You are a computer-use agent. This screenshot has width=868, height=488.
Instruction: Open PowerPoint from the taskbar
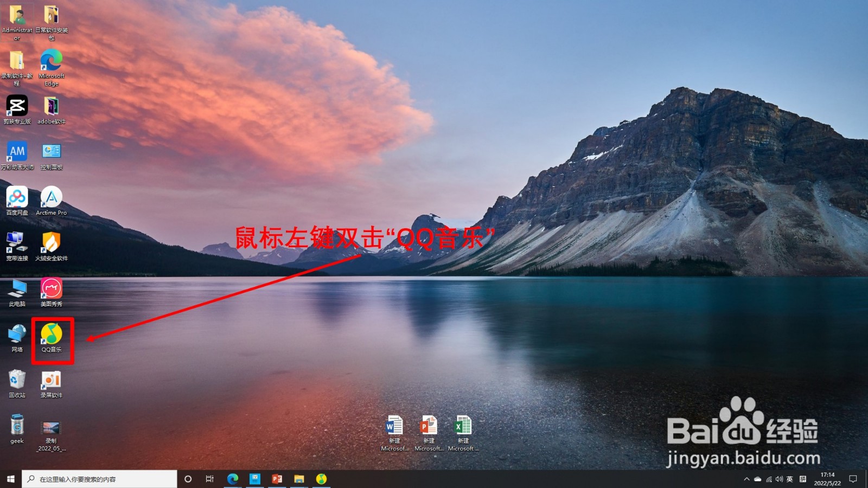[x=277, y=479]
